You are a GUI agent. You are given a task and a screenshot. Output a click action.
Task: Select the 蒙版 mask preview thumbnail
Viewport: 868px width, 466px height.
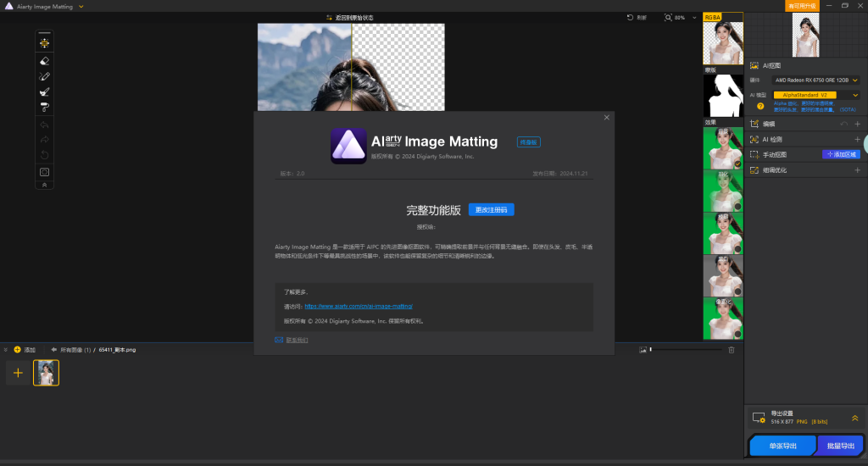(x=723, y=95)
